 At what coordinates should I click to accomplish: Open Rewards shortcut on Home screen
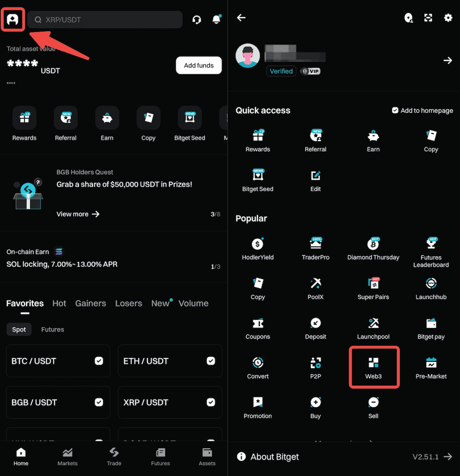(25, 124)
